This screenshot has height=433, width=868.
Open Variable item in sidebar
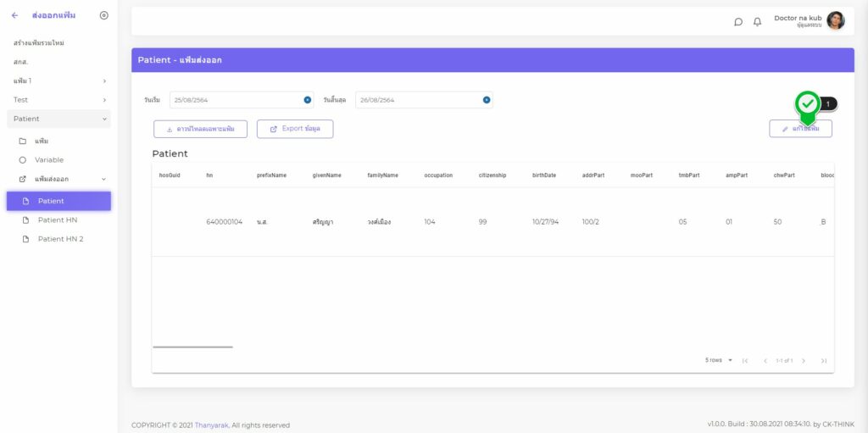[48, 159]
